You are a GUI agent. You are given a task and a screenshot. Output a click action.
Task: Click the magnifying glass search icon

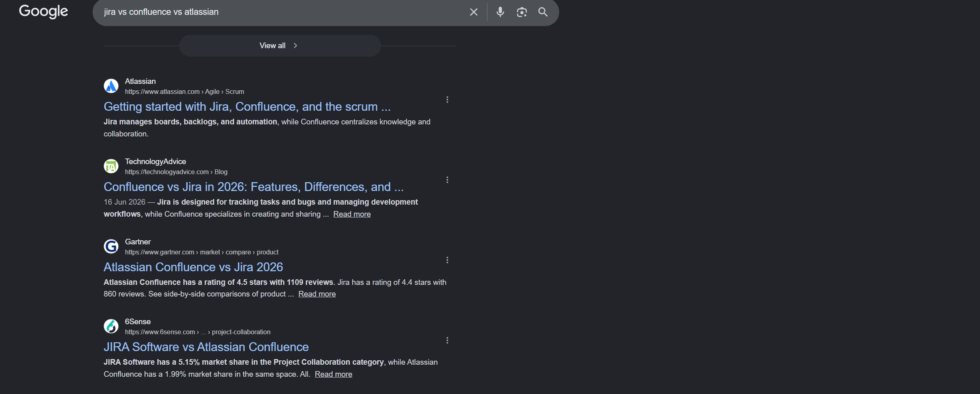pos(543,12)
